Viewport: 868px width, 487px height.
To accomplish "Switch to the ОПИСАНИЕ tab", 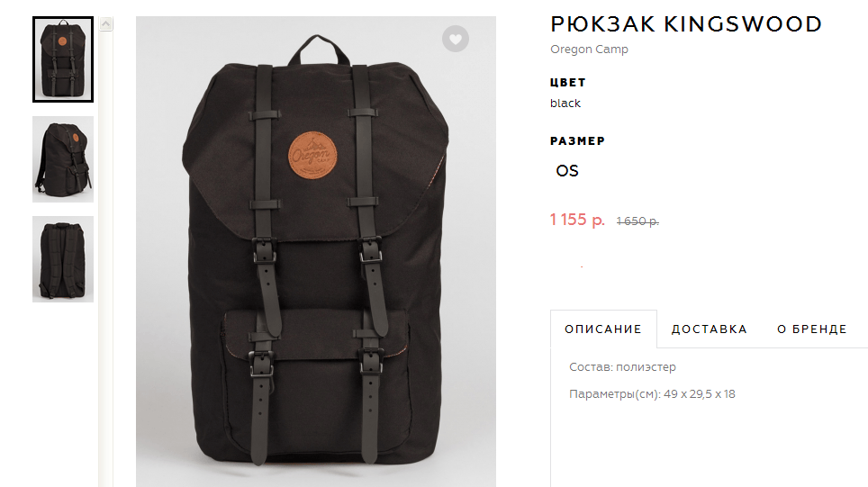I will point(603,329).
